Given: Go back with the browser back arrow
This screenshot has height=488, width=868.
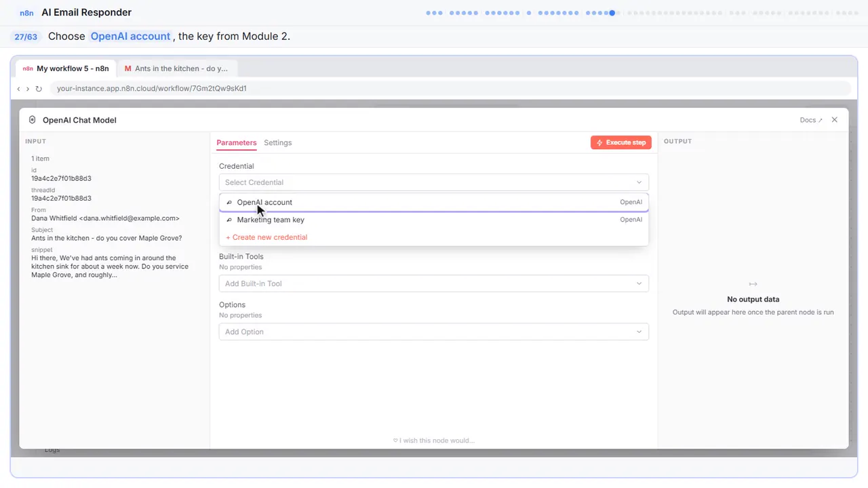Looking at the screenshot, I should pyautogui.click(x=18, y=89).
